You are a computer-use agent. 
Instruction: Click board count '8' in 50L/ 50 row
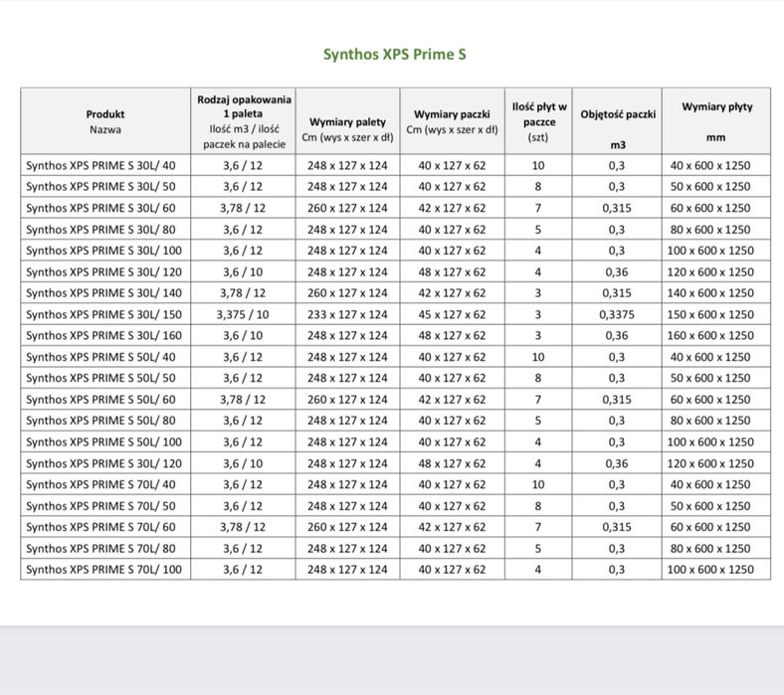coord(538,378)
